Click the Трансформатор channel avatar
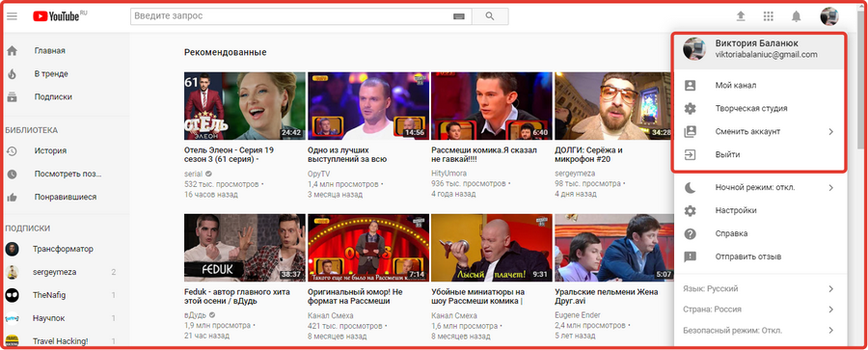Image resolution: width=868 pixels, height=350 pixels. pyautogui.click(x=13, y=249)
